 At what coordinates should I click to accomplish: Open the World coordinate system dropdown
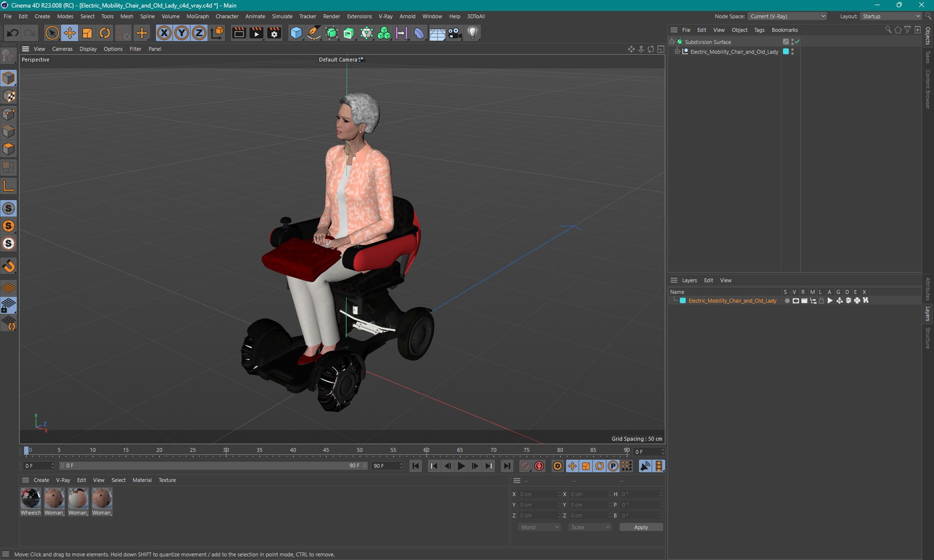pyautogui.click(x=540, y=527)
